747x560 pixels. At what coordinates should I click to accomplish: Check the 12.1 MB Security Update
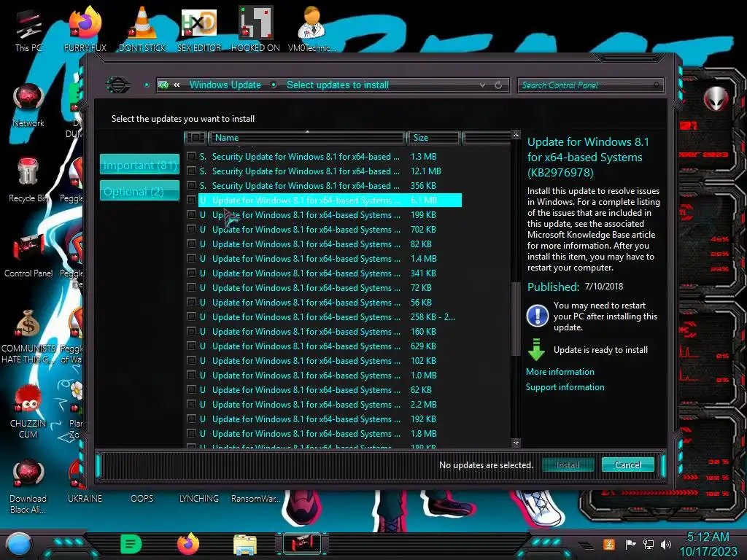pyautogui.click(x=192, y=171)
